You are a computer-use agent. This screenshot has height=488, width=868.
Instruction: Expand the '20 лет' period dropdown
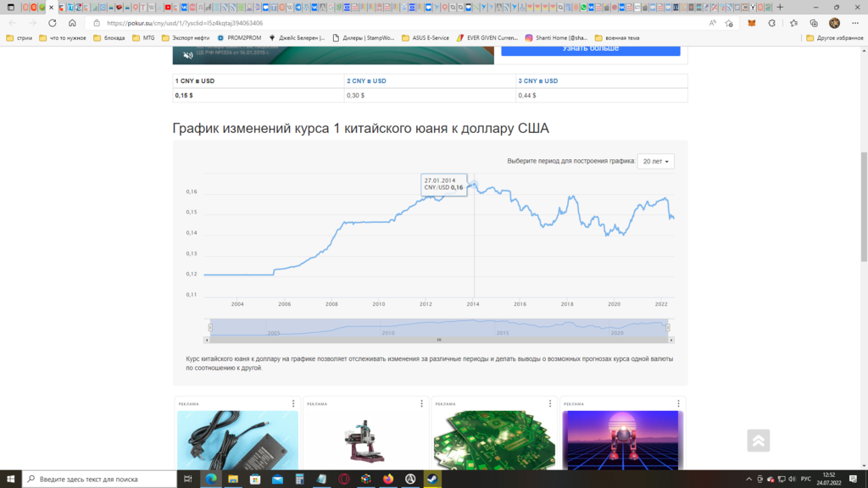pos(655,161)
